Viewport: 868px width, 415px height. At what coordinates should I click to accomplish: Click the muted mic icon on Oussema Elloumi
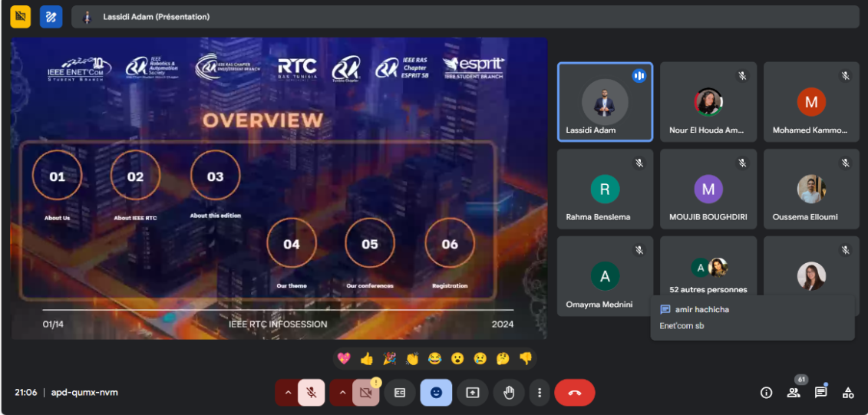pyautogui.click(x=845, y=163)
